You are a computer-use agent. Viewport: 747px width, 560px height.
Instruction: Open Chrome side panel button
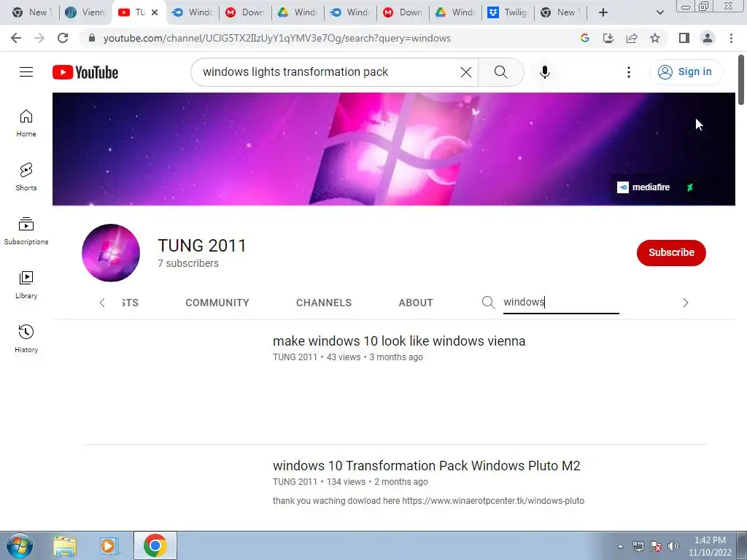(684, 38)
